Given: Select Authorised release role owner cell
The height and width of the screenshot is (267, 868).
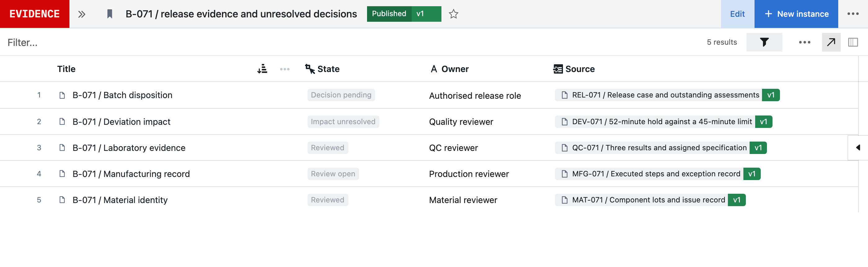Looking at the screenshot, I should click(475, 96).
